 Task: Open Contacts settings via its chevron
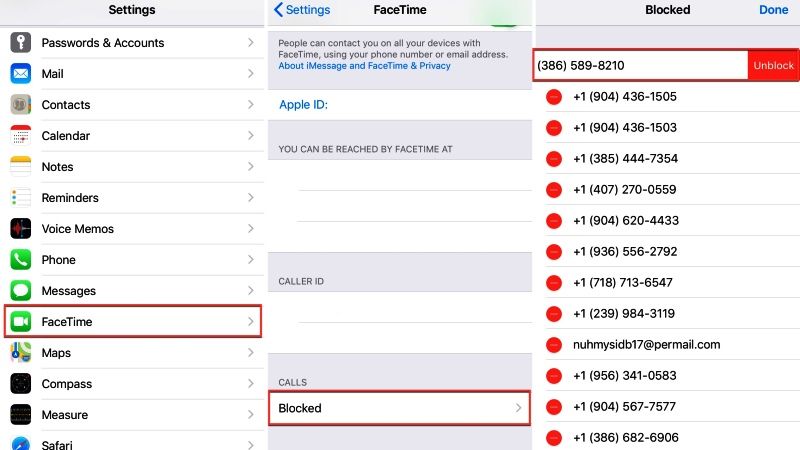tap(251, 105)
